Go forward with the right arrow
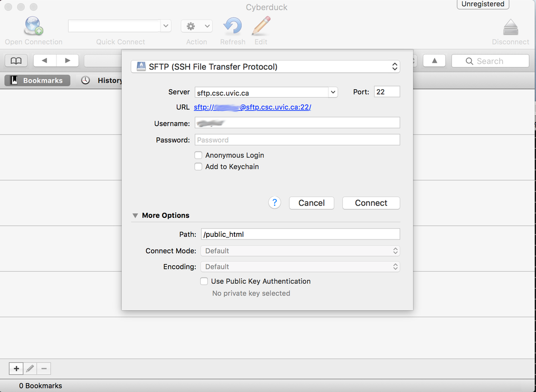 click(68, 61)
